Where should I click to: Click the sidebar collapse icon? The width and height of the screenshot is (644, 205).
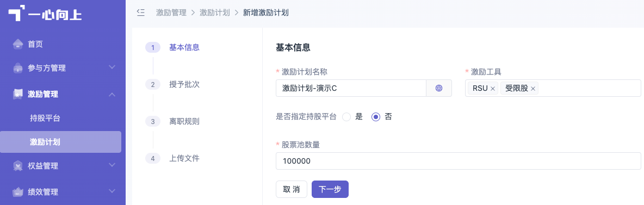(x=140, y=13)
